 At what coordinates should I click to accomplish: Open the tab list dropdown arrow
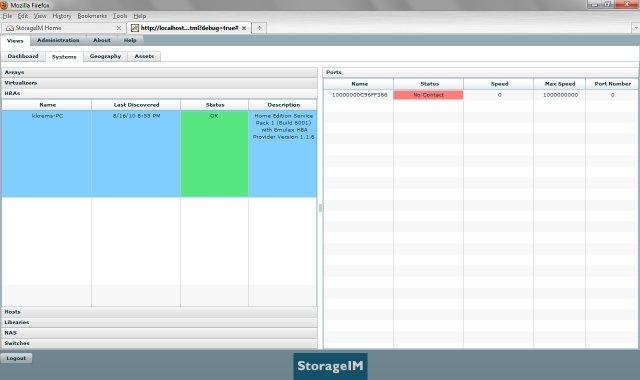tap(636, 28)
